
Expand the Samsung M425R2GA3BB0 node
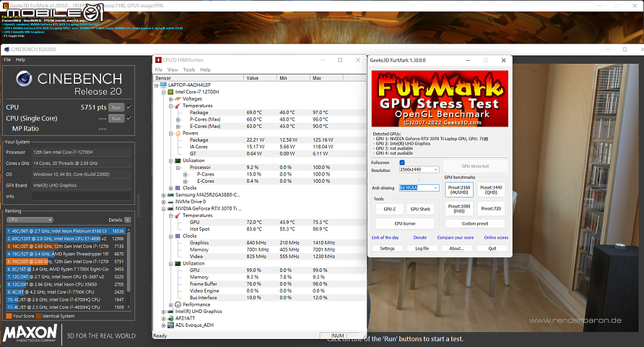click(x=163, y=195)
